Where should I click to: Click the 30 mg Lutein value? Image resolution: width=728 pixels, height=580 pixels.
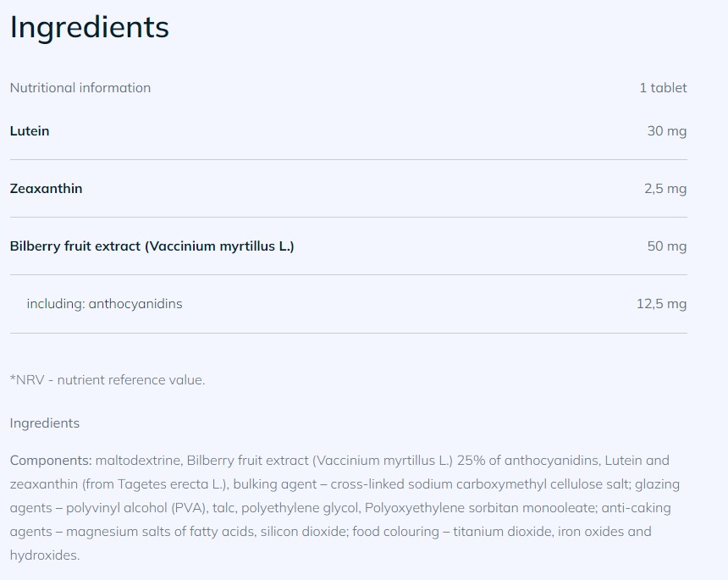point(666,131)
